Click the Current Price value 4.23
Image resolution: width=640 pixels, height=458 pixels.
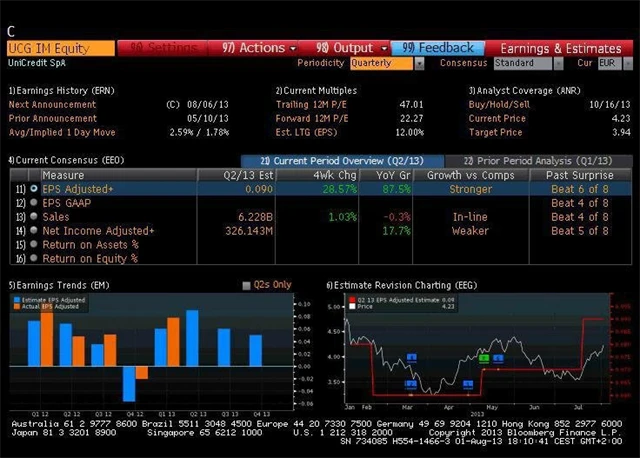tap(621, 118)
